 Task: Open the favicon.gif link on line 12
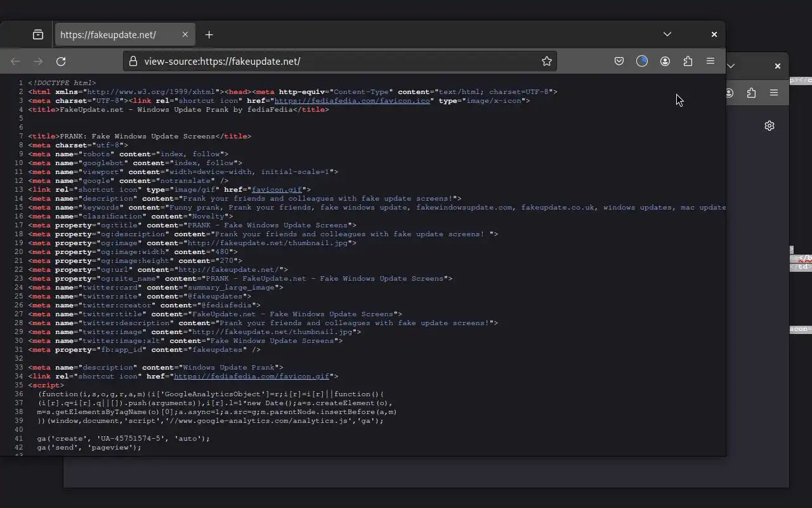point(277,189)
